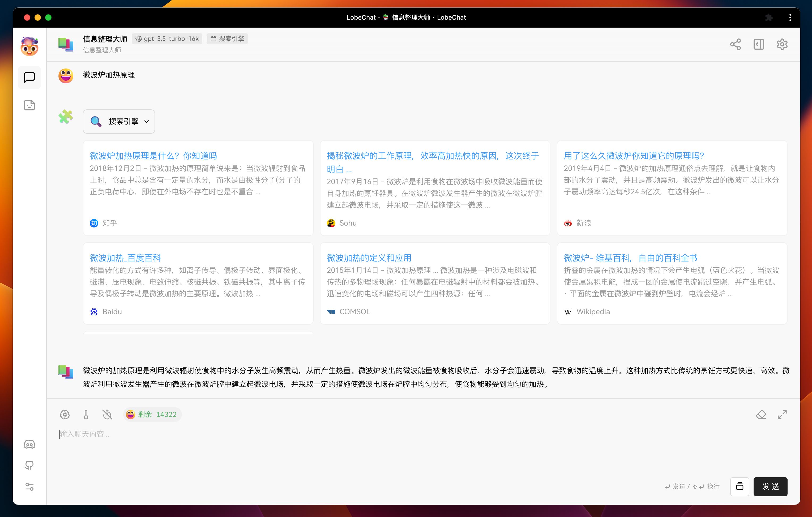Click the Sohu source label
This screenshot has width=812, height=517.
(348, 223)
